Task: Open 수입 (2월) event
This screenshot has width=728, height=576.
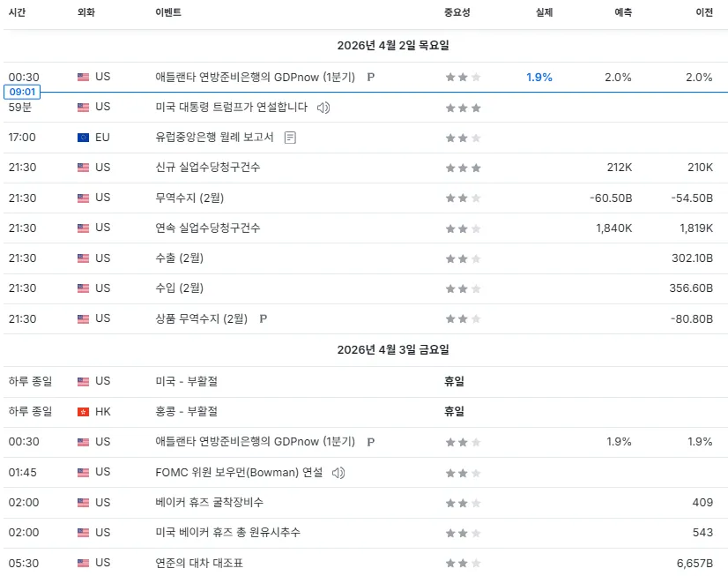Action: point(179,288)
